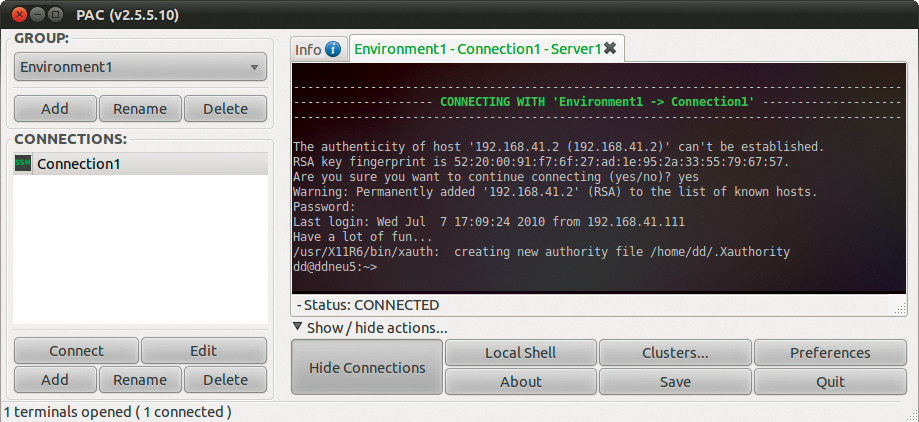Click the SSH icon beside Connection1
This screenshot has height=422, width=919.
[x=23, y=163]
